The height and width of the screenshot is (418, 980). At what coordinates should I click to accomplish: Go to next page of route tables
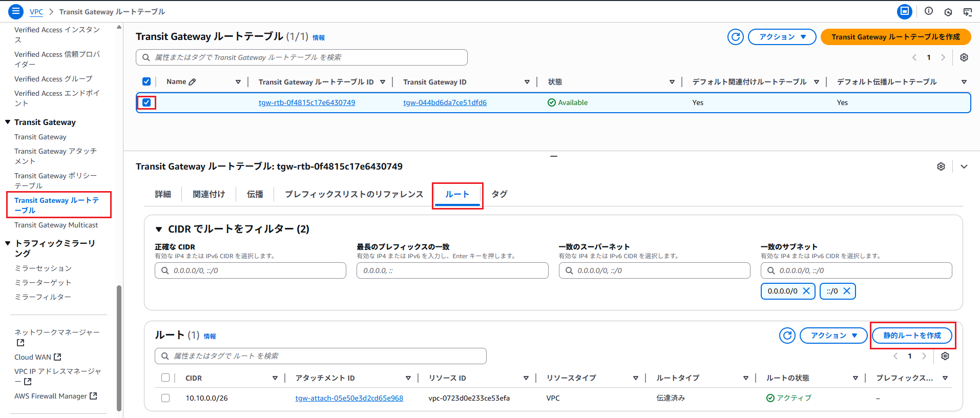click(943, 57)
